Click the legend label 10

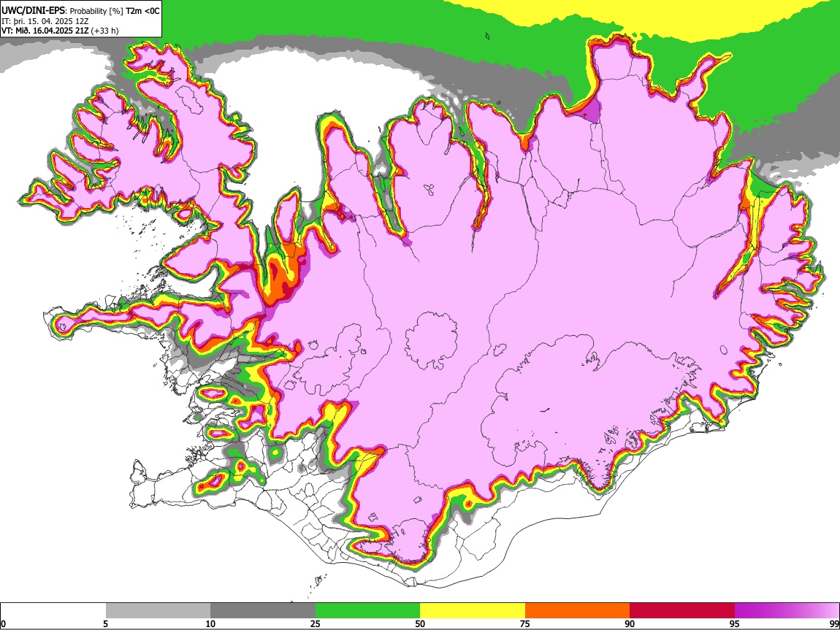[x=210, y=623]
